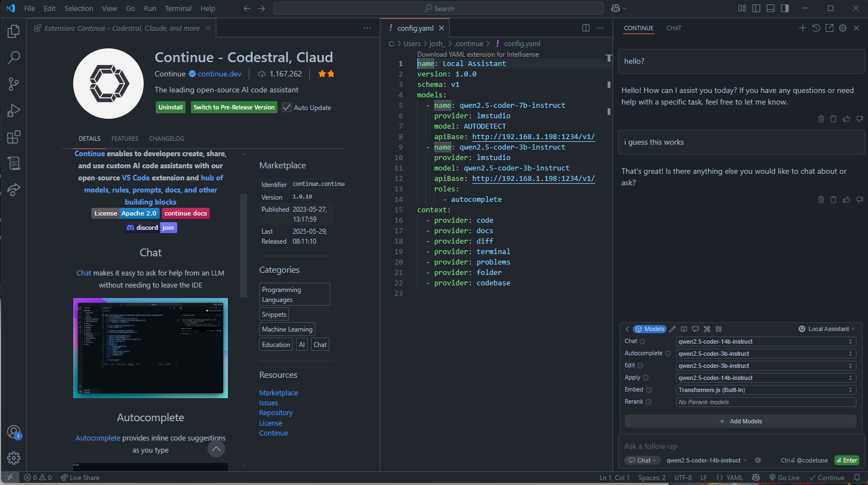Click the Uninstall button
This screenshot has height=485, width=868.
pos(171,107)
